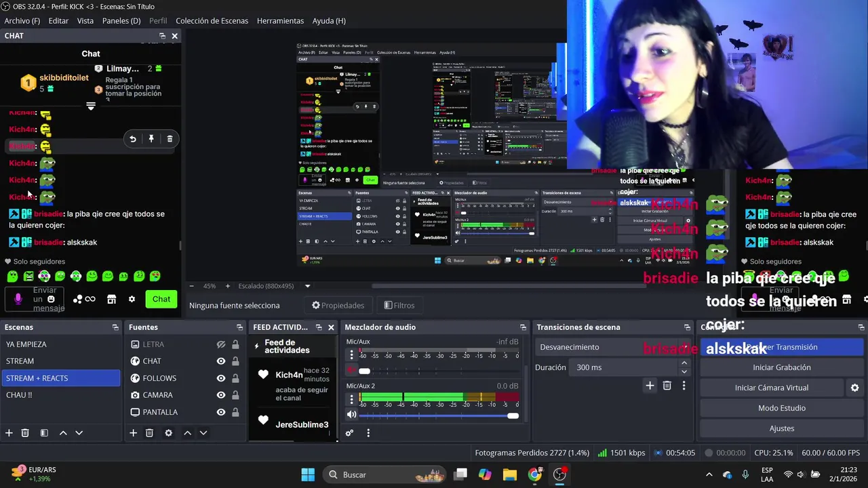Expand the chat leaderboard chevron
Screen dimensions: 868x488
[x=91, y=106]
